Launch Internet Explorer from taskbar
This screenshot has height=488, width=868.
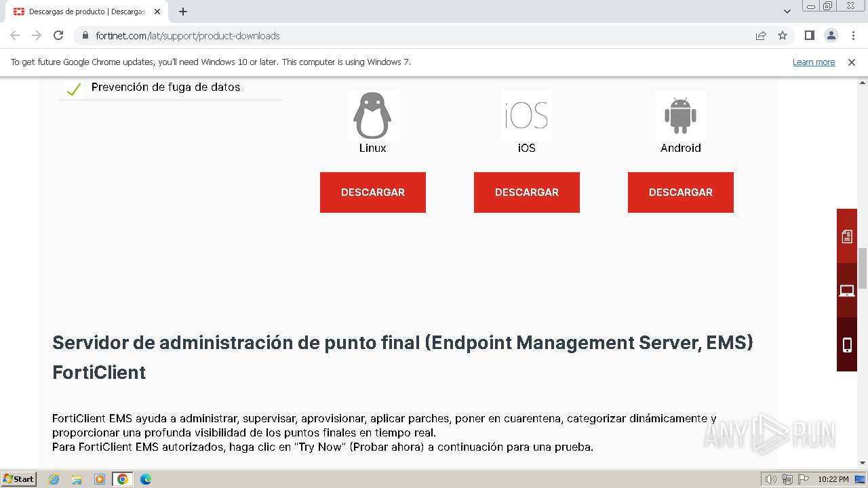pyautogui.click(x=54, y=479)
